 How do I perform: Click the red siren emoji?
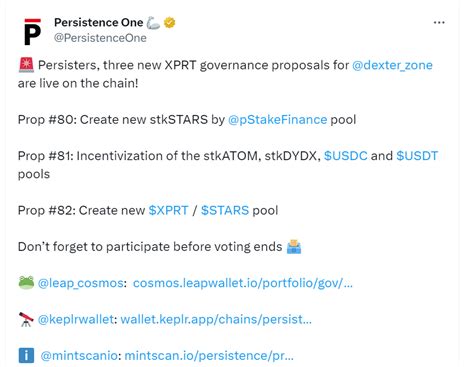click(26, 65)
